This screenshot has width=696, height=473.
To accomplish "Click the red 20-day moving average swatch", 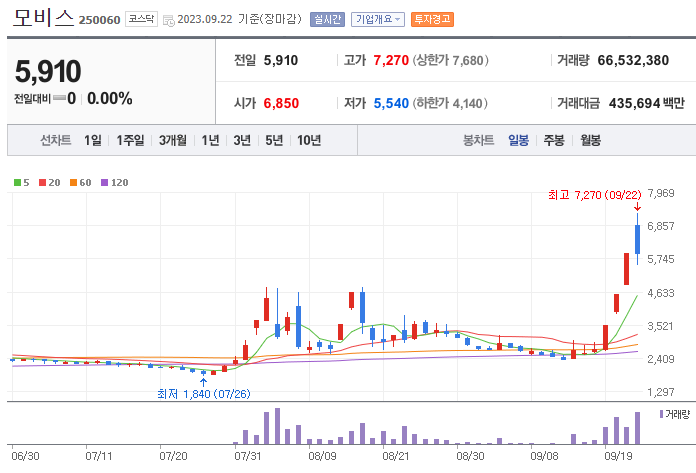I will pos(43,182).
